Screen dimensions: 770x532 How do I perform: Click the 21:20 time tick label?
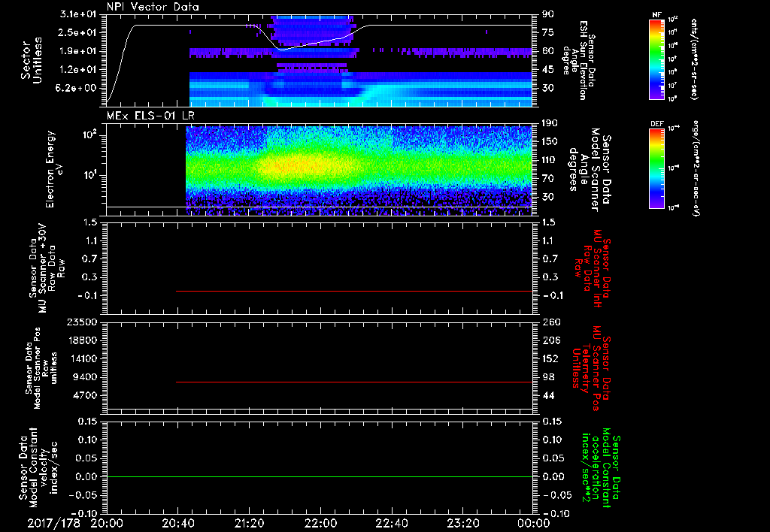(x=250, y=524)
